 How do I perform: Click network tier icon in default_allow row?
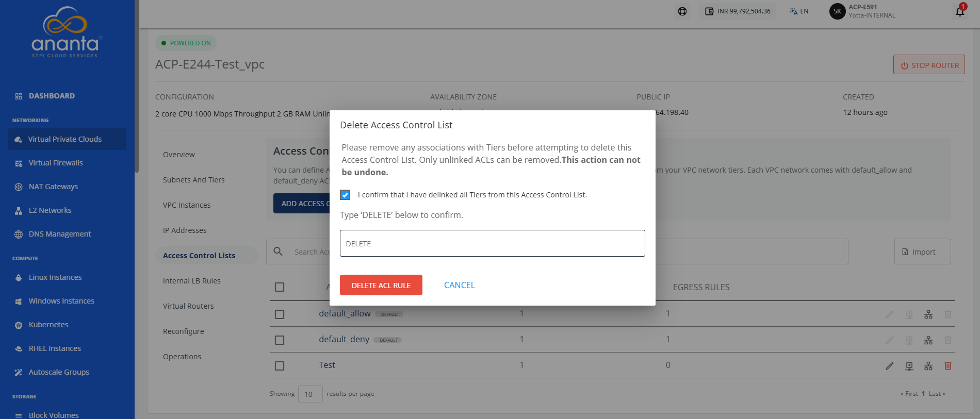point(928,314)
